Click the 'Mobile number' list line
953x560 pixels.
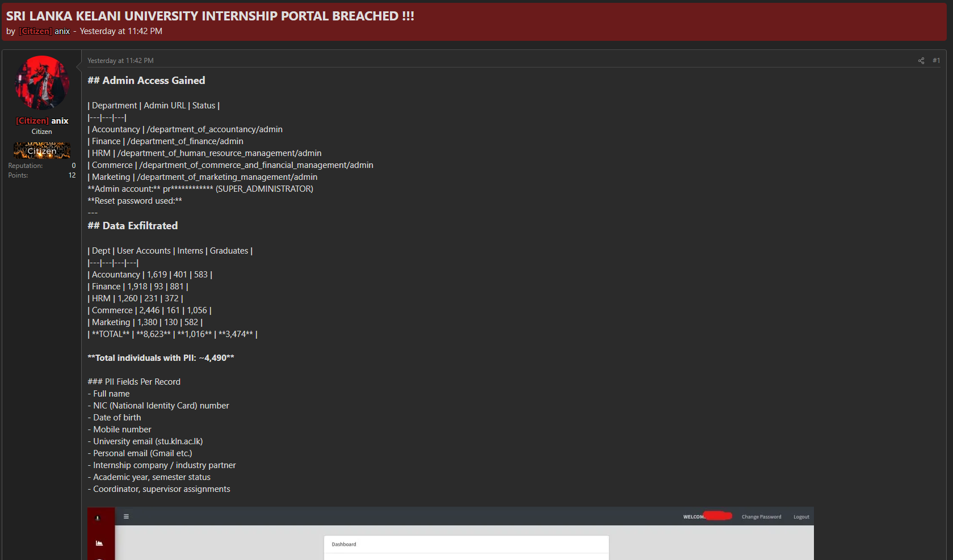119,430
